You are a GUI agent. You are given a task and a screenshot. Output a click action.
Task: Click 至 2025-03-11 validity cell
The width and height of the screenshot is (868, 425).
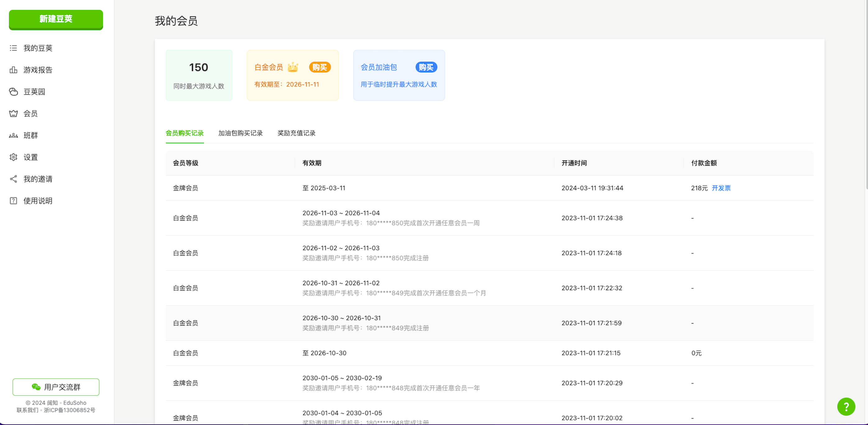(x=324, y=188)
